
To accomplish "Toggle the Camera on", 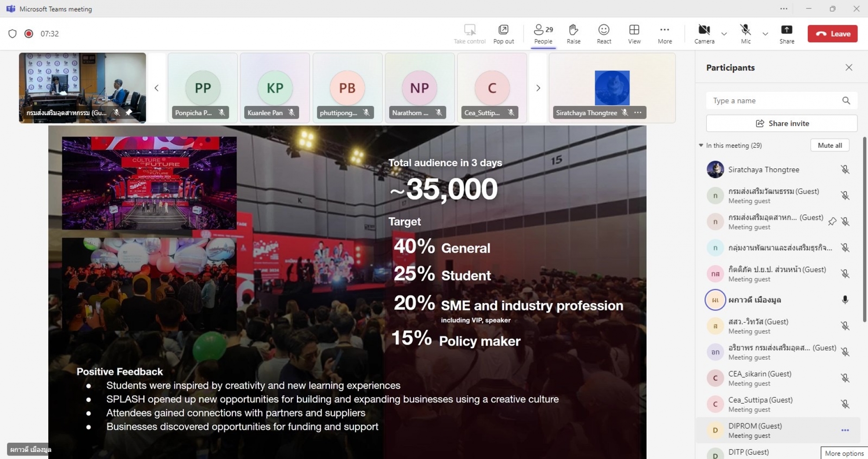I will [704, 34].
